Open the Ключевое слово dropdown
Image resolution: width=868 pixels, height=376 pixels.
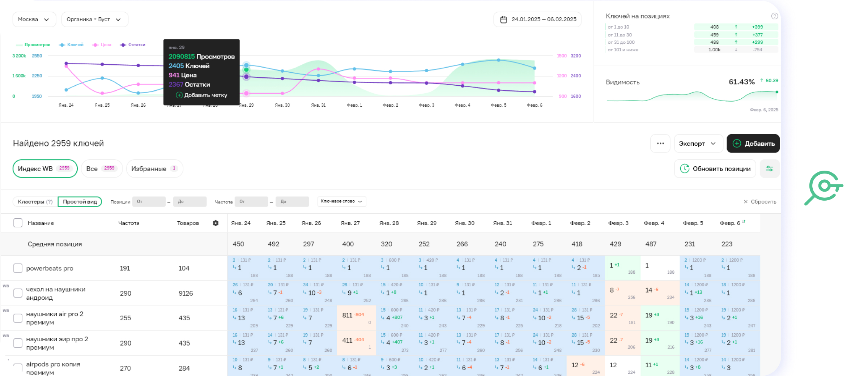[342, 201]
